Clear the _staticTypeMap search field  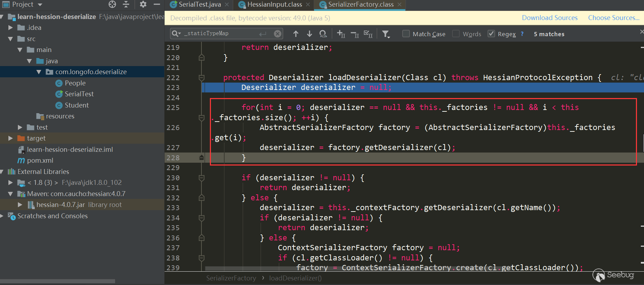[278, 34]
